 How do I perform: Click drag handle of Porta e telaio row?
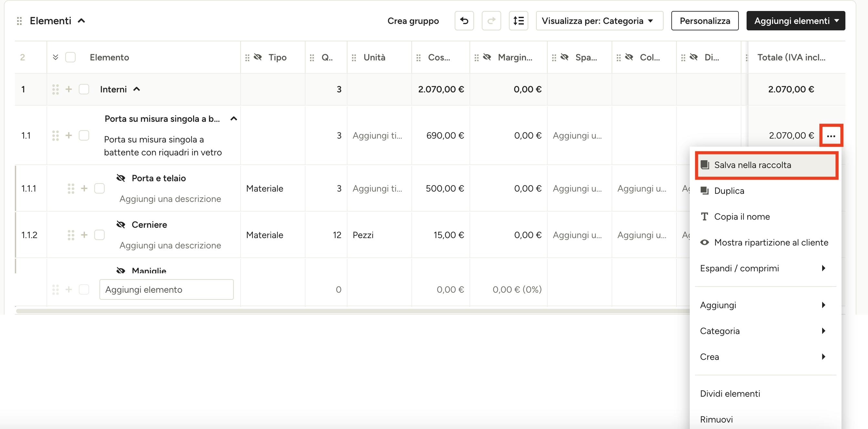[71, 188]
